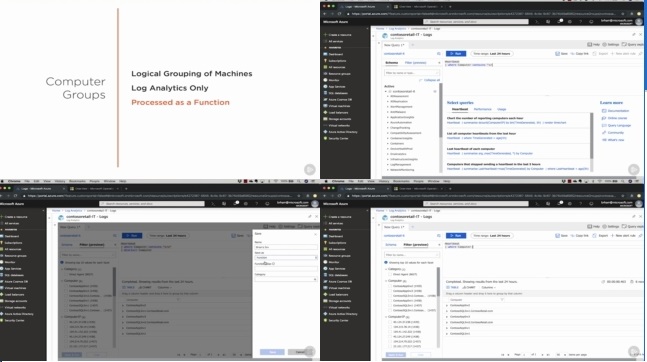Click the Documentation icon under Learn more
The image size is (647, 362).
coord(604,111)
